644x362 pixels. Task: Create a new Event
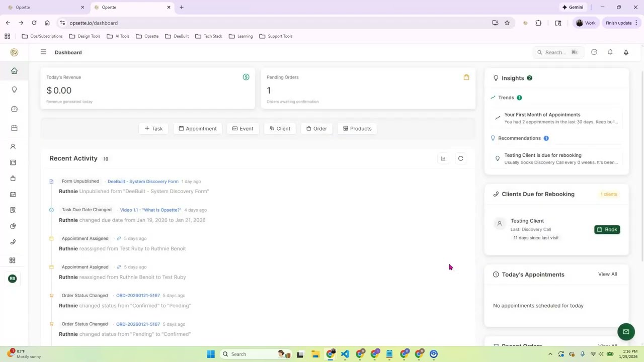click(243, 129)
